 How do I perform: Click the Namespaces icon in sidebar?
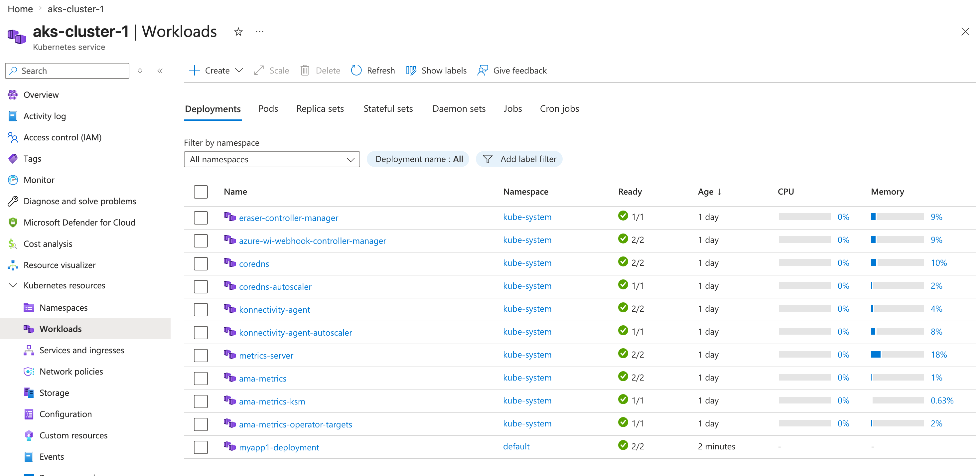pyautogui.click(x=29, y=307)
